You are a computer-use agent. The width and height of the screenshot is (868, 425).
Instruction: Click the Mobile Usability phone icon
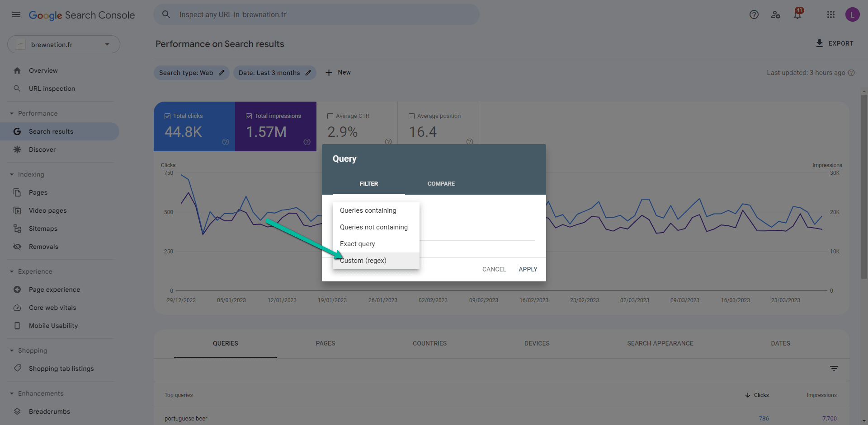(x=17, y=326)
